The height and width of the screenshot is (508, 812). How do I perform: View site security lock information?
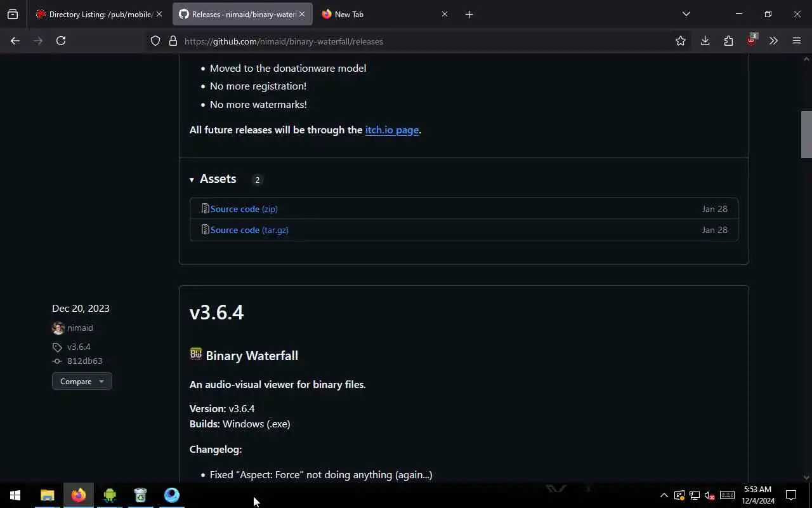(x=173, y=41)
